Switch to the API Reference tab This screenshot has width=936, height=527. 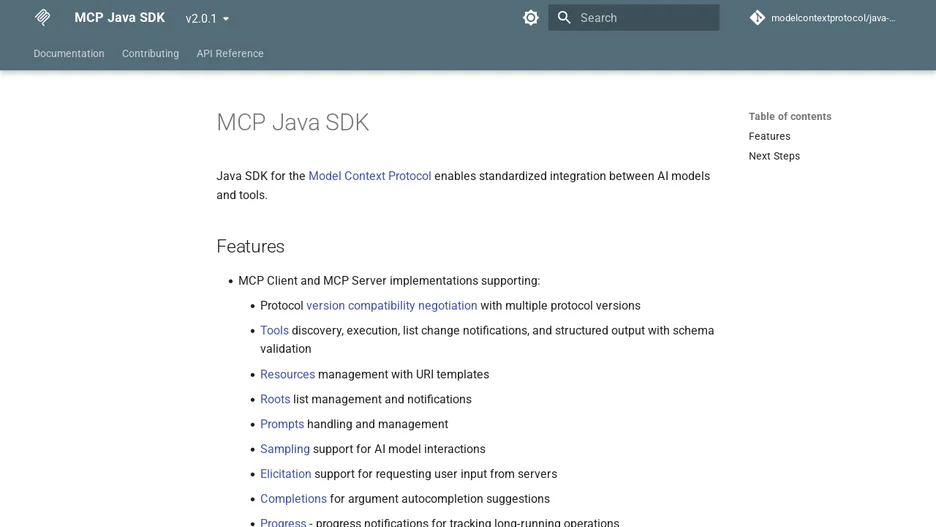230,54
